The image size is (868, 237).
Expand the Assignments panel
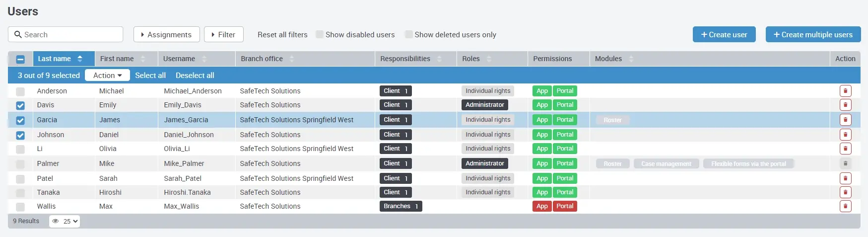[166, 34]
